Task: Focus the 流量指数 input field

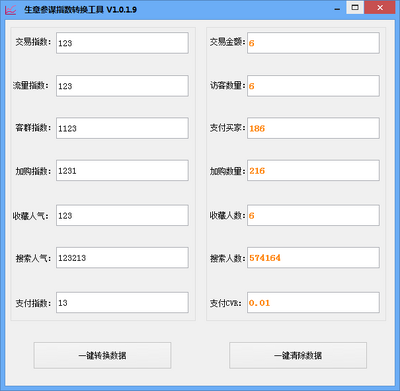Action: [x=122, y=86]
